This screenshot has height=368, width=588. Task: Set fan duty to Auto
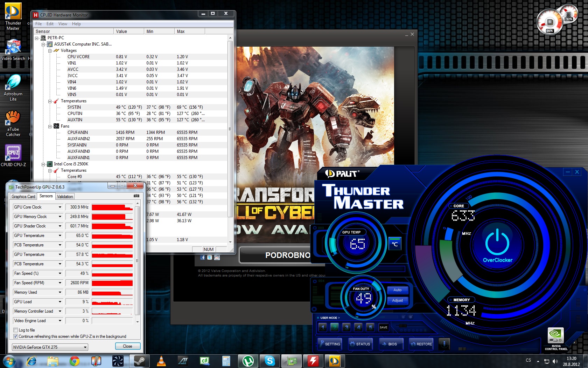[x=397, y=290]
